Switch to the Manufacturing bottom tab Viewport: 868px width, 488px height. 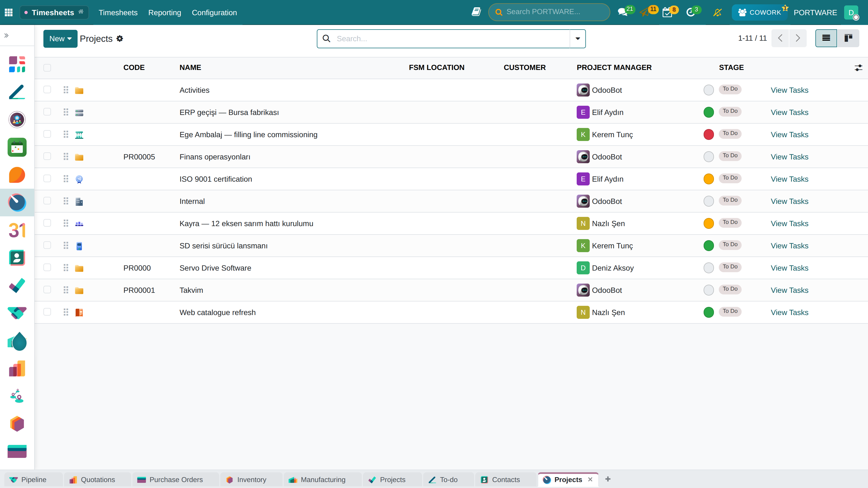[x=323, y=480]
